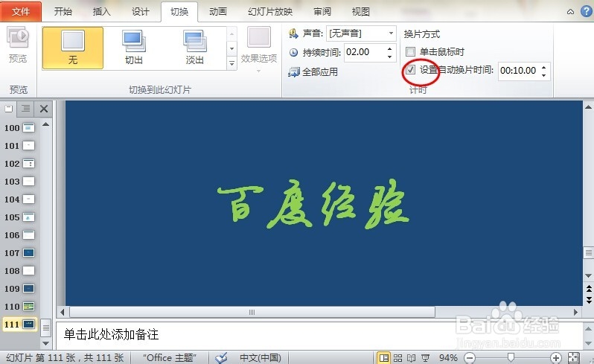Click the Preview transition icon
Screen dimensions: 594x364
[x=18, y=45]
